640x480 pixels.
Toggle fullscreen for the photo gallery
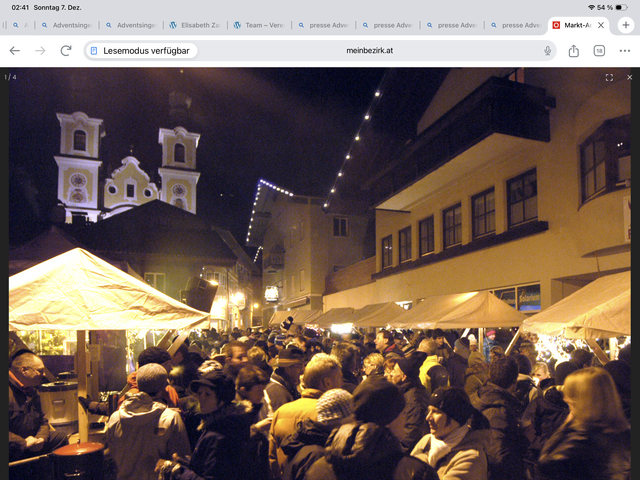609,77
